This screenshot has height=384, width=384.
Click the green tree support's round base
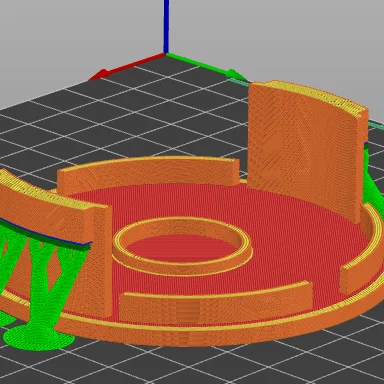click(x=39, y=338)
